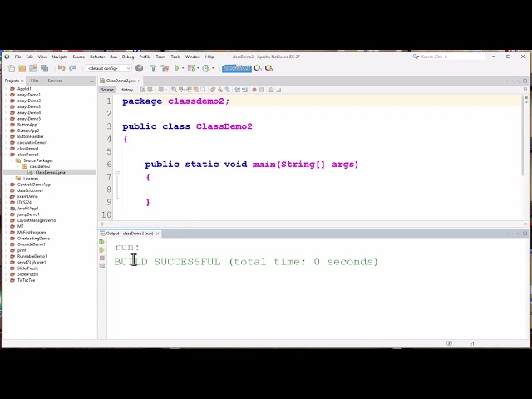Select ClassDemo2.java in project tree
This screenshot has height=399, width=532.
point(50,173)
